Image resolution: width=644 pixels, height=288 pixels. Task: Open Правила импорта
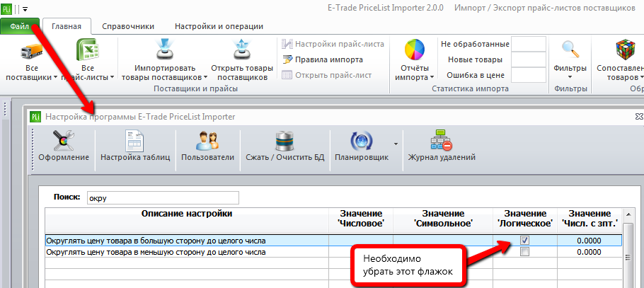(x=323, y=59)
